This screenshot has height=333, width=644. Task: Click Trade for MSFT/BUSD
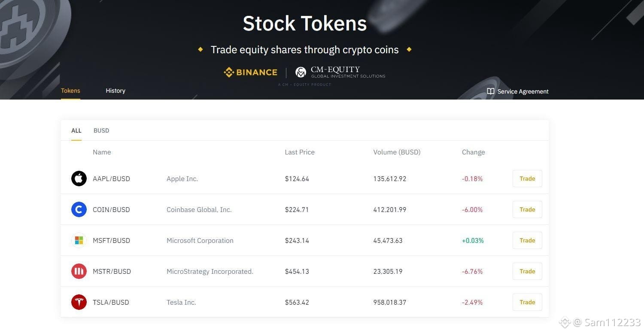(x=527, y=240)
